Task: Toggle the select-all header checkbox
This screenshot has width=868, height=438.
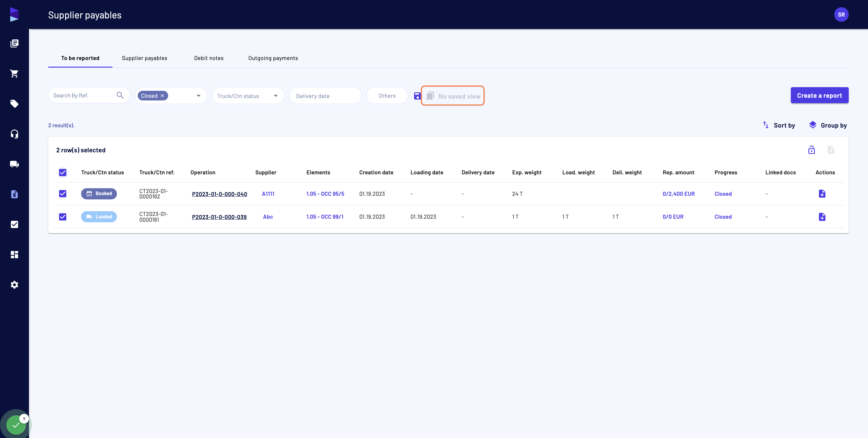Action: point(63,172)
